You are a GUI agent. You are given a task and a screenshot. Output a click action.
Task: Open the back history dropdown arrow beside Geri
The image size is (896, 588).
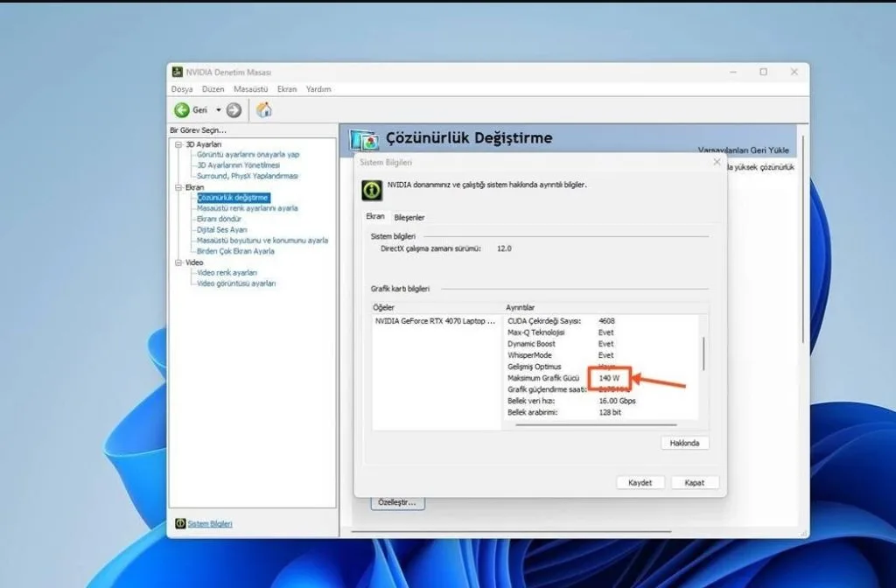(218, 110)
